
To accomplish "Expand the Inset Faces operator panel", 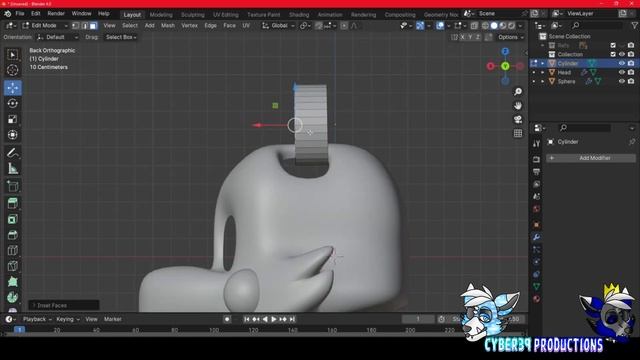I will click(x=64, y=305).
